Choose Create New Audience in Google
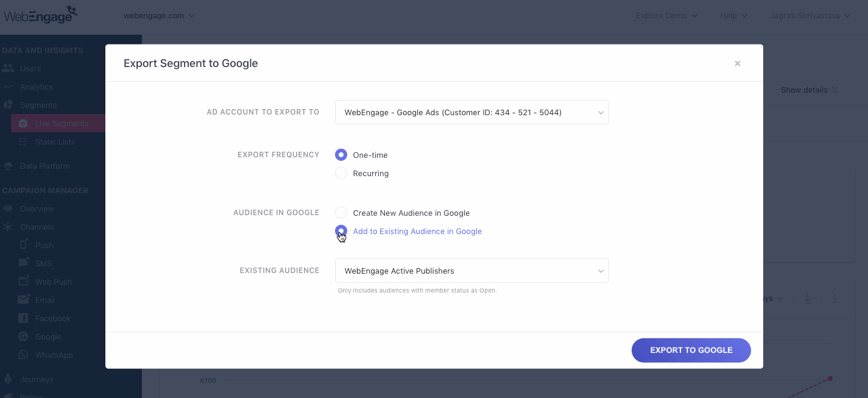 click(x=341, y=213)
